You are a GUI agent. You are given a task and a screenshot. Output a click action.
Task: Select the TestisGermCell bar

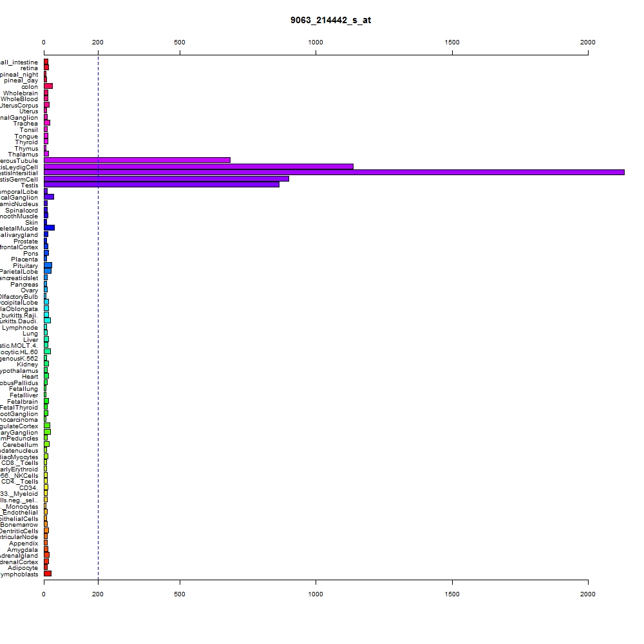click(x=166, y=178)
